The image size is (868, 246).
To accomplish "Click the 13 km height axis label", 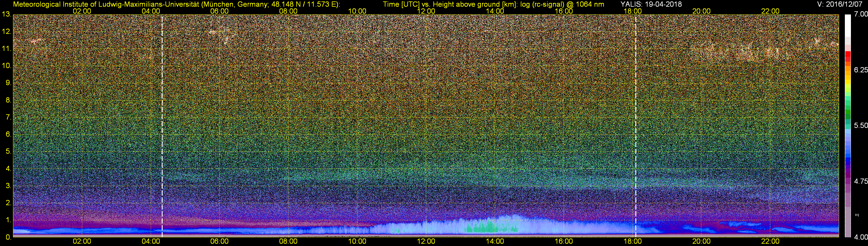I will click(x=6, y=14).
